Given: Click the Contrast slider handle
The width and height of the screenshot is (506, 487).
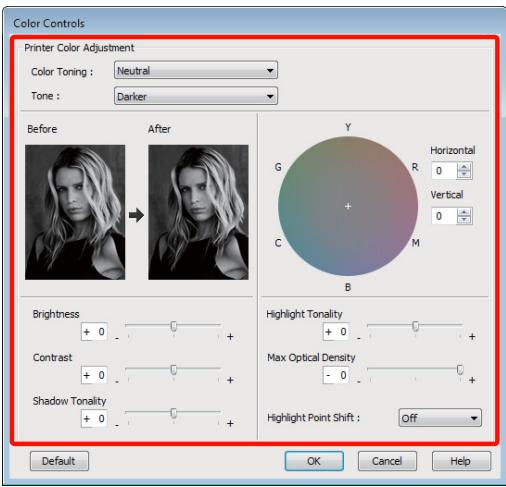Looking at the screenshot, I should pyautogui.click(x=173, y=370).
